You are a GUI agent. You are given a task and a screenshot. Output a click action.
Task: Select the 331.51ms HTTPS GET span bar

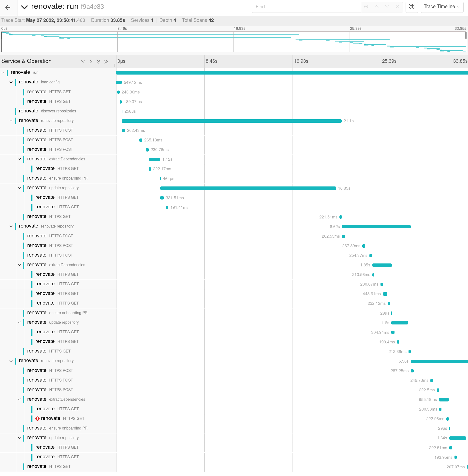click(162, 198)
